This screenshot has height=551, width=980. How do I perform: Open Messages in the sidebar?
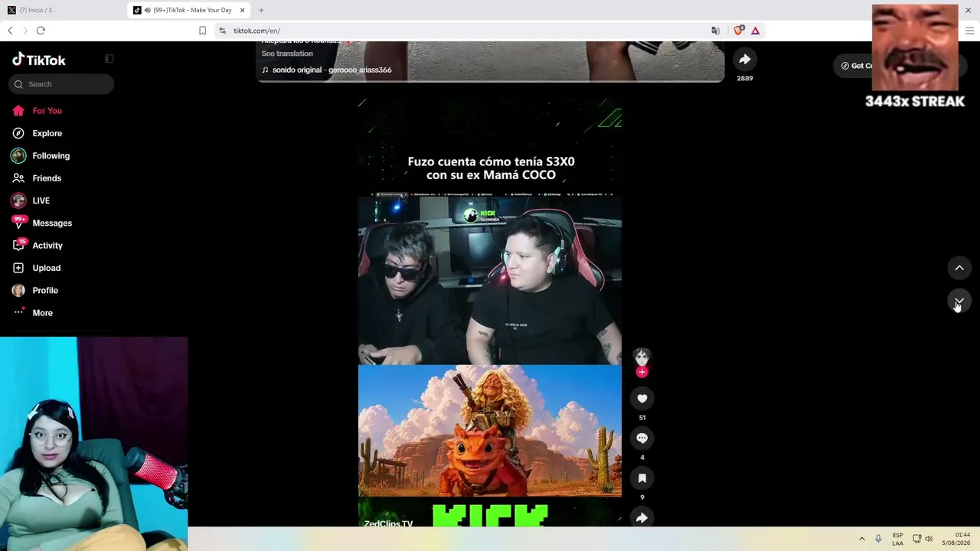click(x=52, y=223)
